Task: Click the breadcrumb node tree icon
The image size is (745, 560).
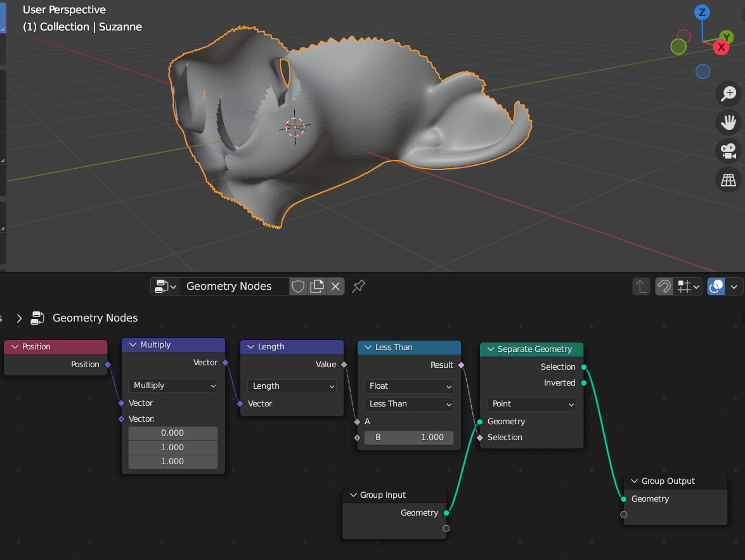Action: pos(37,318)
